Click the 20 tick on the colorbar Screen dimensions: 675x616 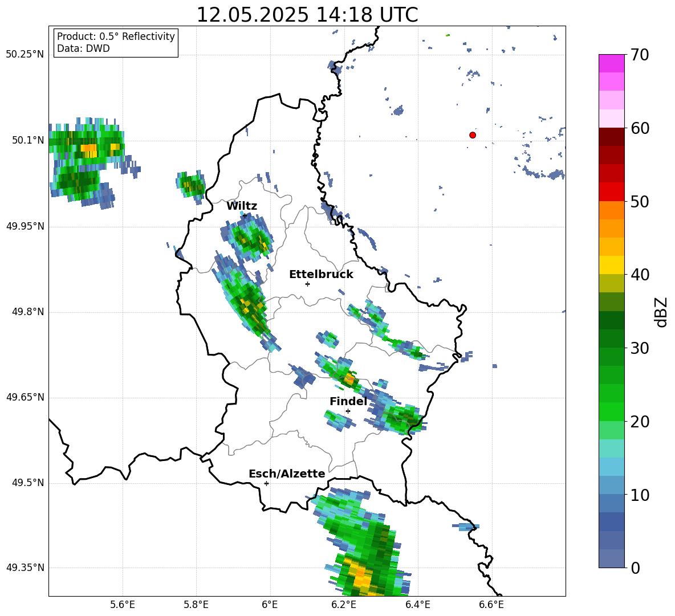click(x=639, y=421)
